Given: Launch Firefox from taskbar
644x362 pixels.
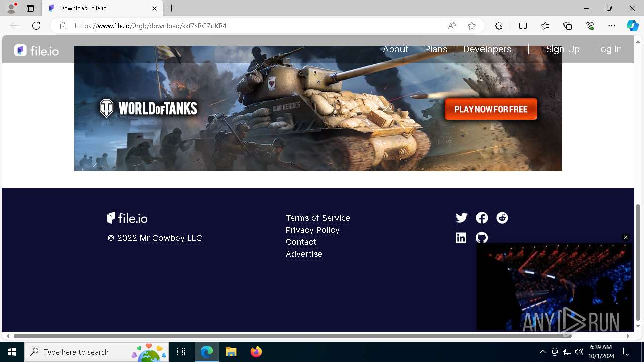Looking at the screenshot, I should (x=256, y=352).
